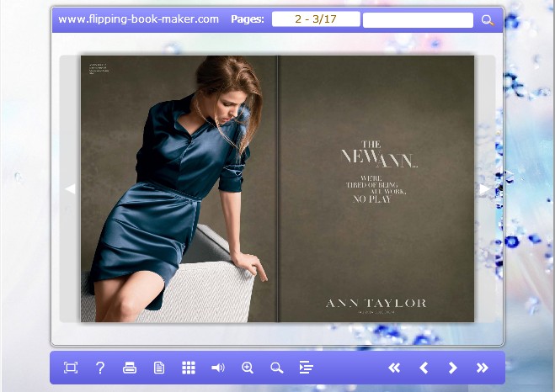Toggle fullscreen mode icon
555x392 pixels.
point(71,368)
